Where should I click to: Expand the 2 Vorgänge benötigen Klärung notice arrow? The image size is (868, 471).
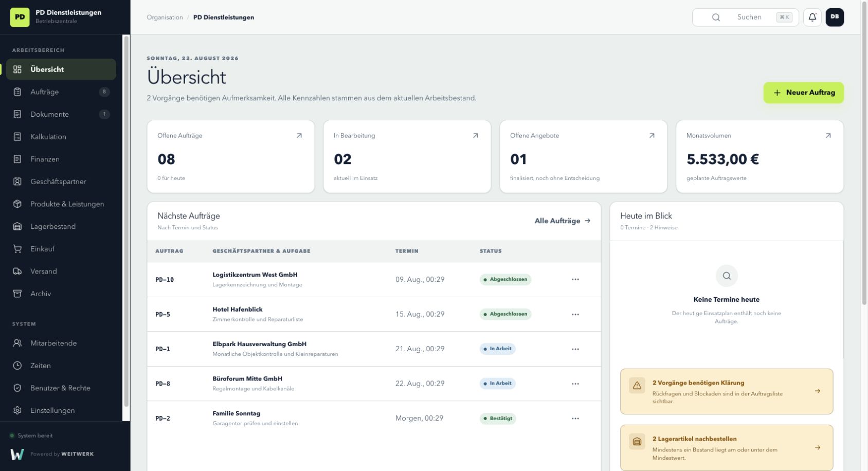(x=818, y=391)
